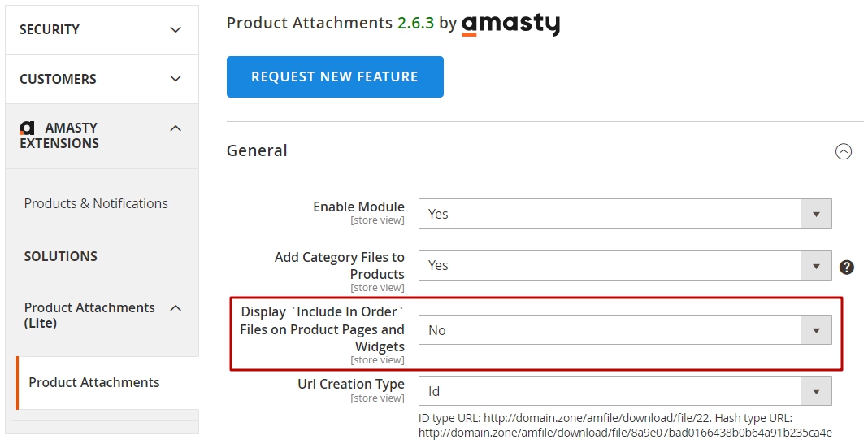Viewport: 868px width, 444px height.
Task: Expand the CUSTOMERS sidebar section
Action: point(102,79)
